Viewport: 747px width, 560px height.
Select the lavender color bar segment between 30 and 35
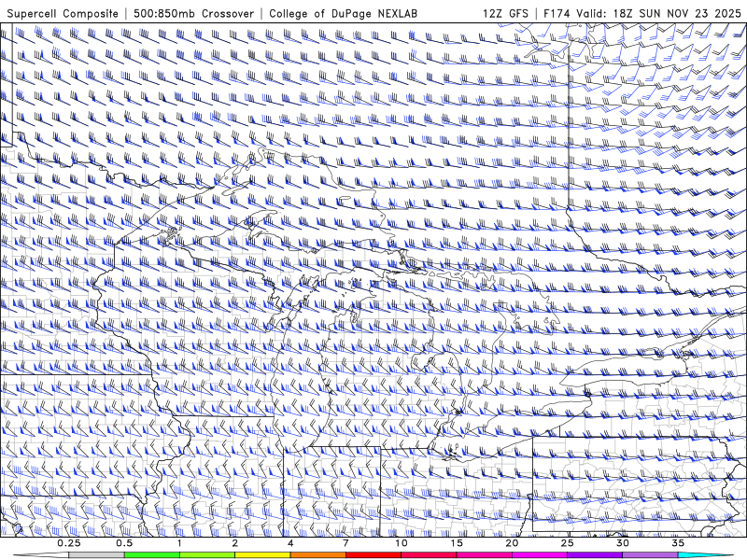click(x=650, y=555)
